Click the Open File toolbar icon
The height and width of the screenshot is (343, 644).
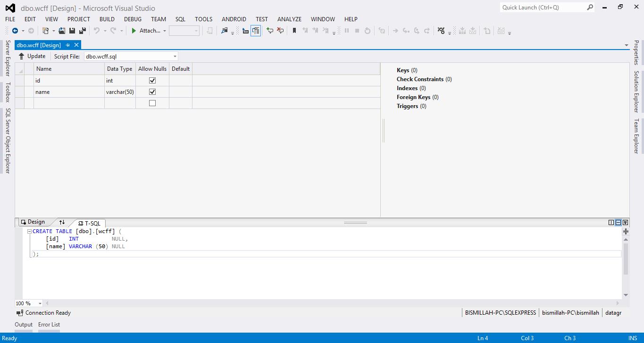coord(62,31)
